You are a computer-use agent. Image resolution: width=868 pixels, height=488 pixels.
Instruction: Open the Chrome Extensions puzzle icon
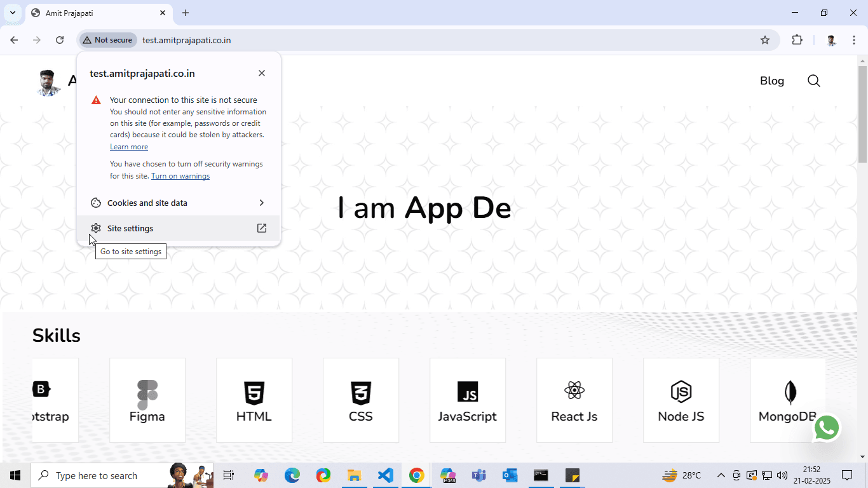click(797, 40)
